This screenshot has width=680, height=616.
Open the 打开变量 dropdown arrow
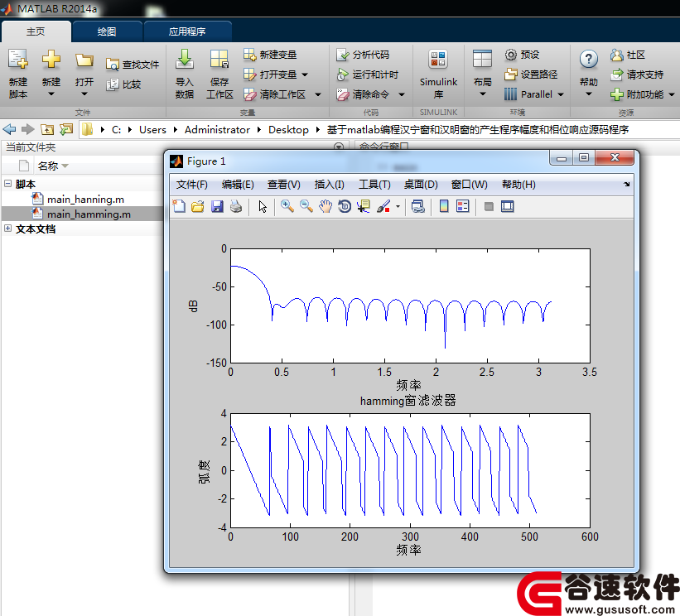click(x=305, y=75)
